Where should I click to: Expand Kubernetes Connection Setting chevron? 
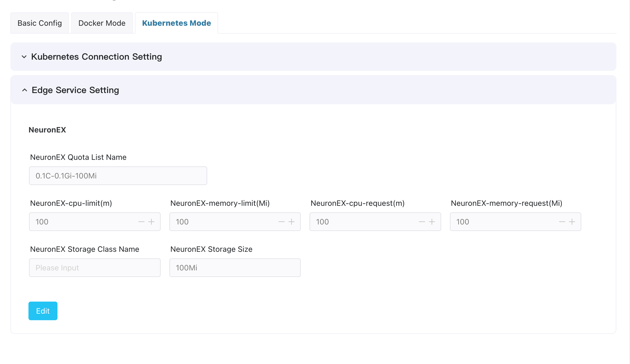click(24, 57)
